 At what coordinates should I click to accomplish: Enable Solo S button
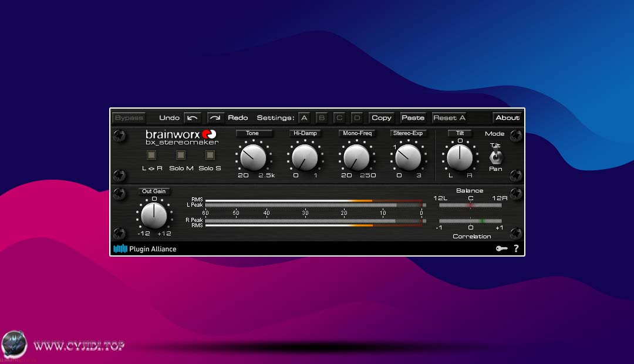(210, 155)
